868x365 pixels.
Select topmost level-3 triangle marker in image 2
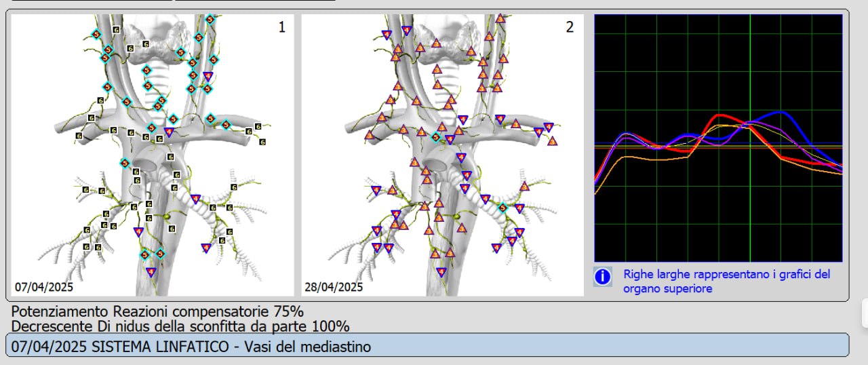click(500, 18)
